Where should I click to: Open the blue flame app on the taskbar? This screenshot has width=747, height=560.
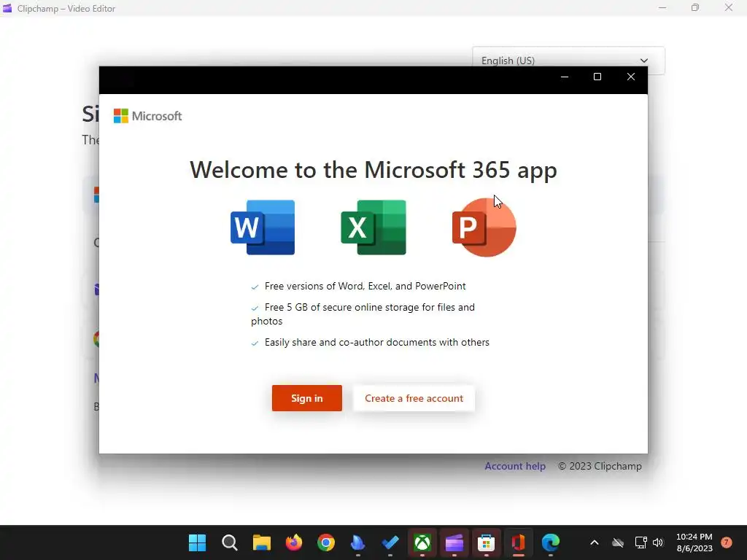point(357,542)
